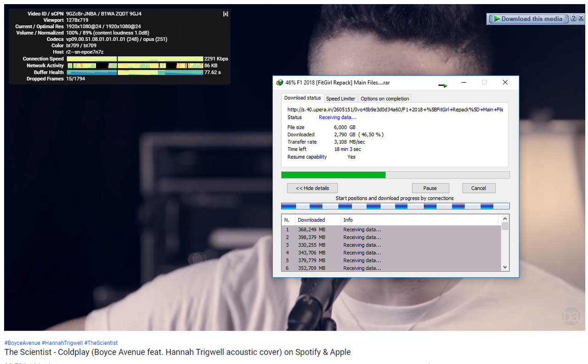Viewport: 588px width, 364px height.
Task: Click the 18 min 3 sec time left
Action: tap(348, 149)
